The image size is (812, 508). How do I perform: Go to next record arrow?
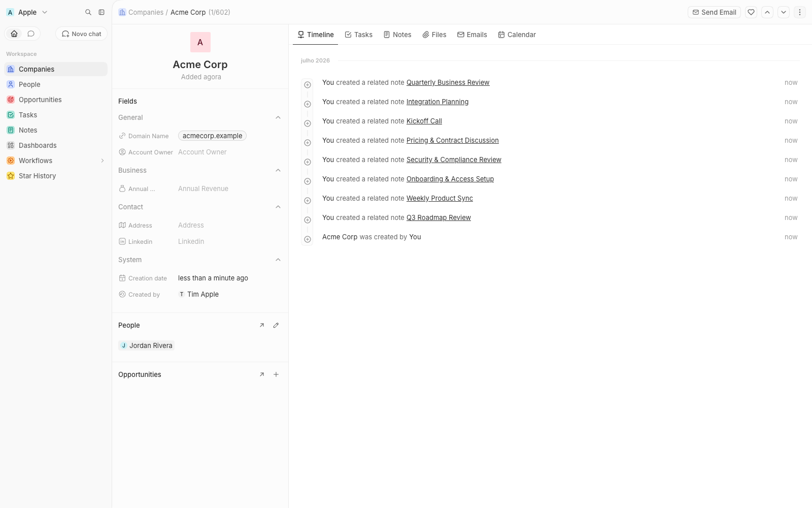click(x=784, y=12)
